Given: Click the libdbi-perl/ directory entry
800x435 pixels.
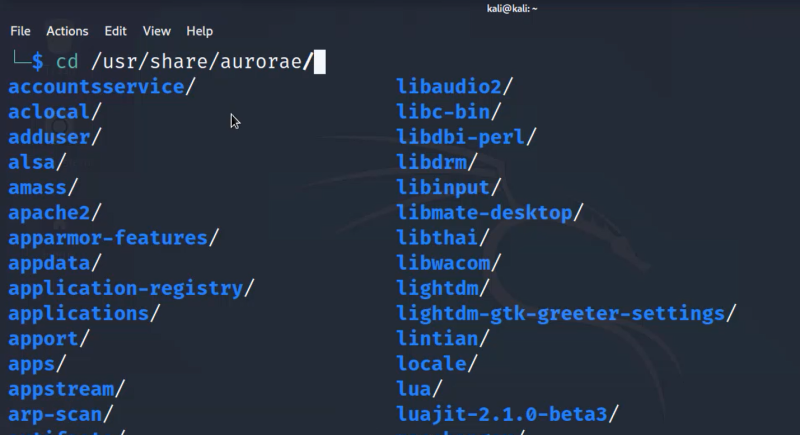Looking at the screenshot, I should [466, 137].
